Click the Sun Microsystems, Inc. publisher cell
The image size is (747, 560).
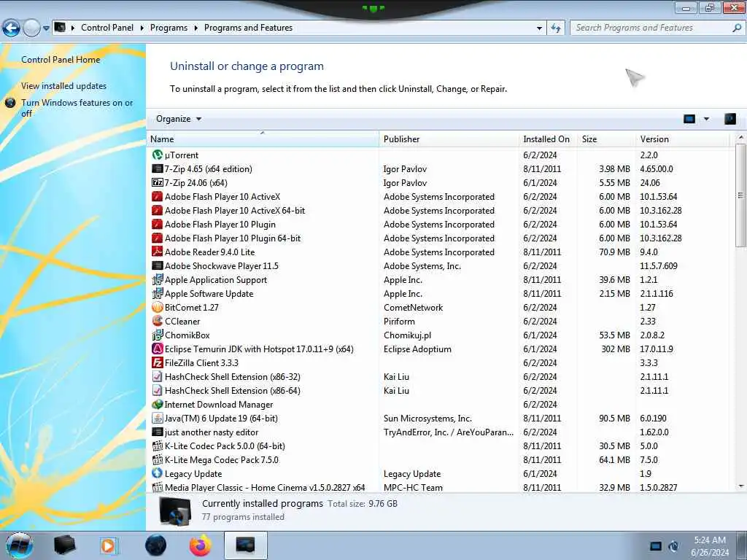point(427,418)
